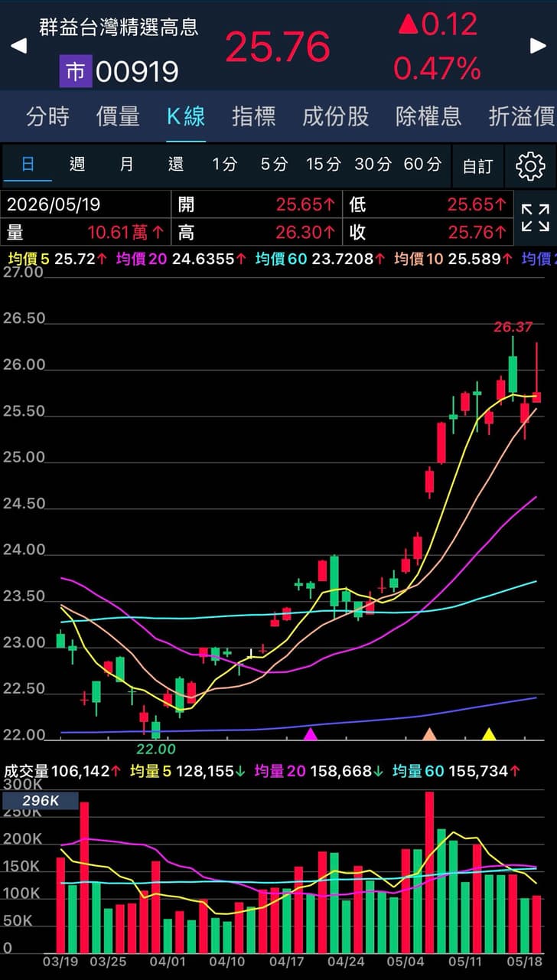The width and height of the screenshot is (557, 980).
Task: Tap the yellow triangle marker on chart
Action: point(489,734)
